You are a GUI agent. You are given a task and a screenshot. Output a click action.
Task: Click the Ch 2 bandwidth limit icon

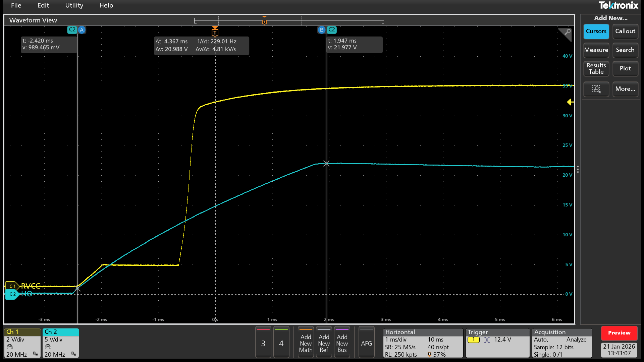point(74,354)
